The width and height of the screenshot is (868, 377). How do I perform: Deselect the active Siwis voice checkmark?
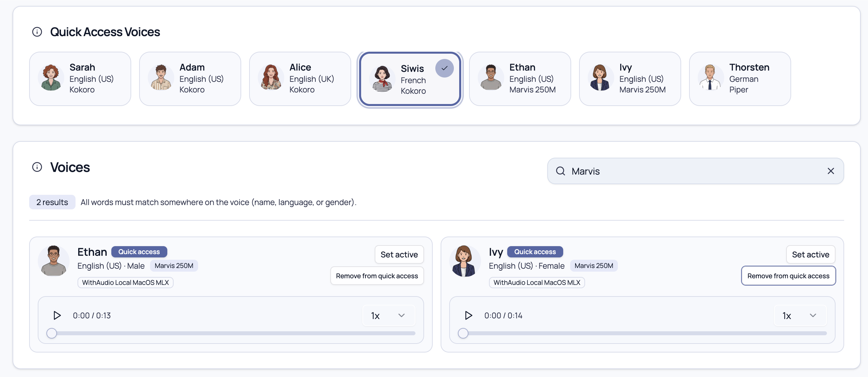coord(445,68)
